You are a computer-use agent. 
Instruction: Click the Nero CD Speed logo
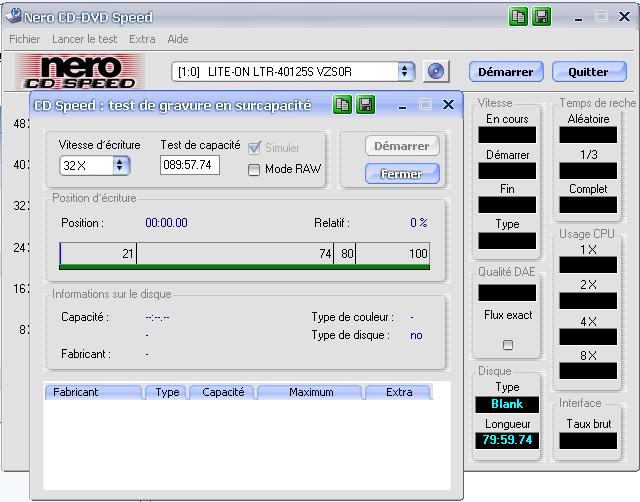(80, 72)
